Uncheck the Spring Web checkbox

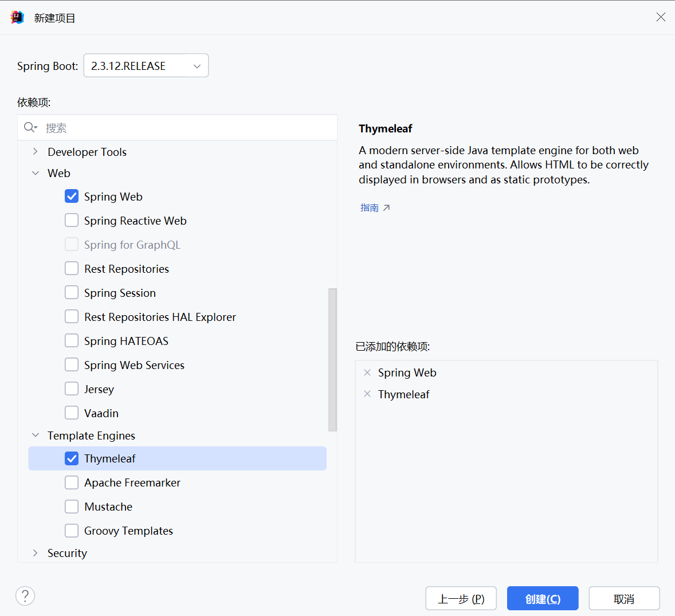[72, 197]
